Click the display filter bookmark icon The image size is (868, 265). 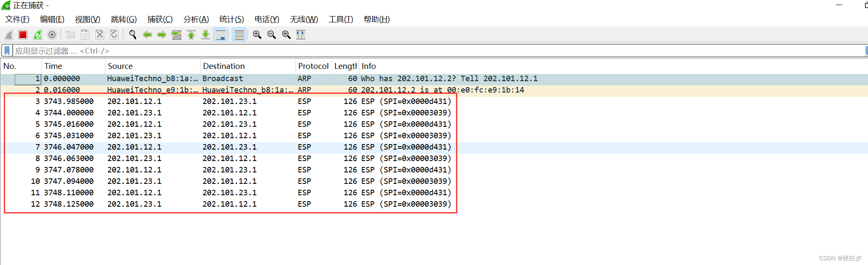tap(7, 51)
